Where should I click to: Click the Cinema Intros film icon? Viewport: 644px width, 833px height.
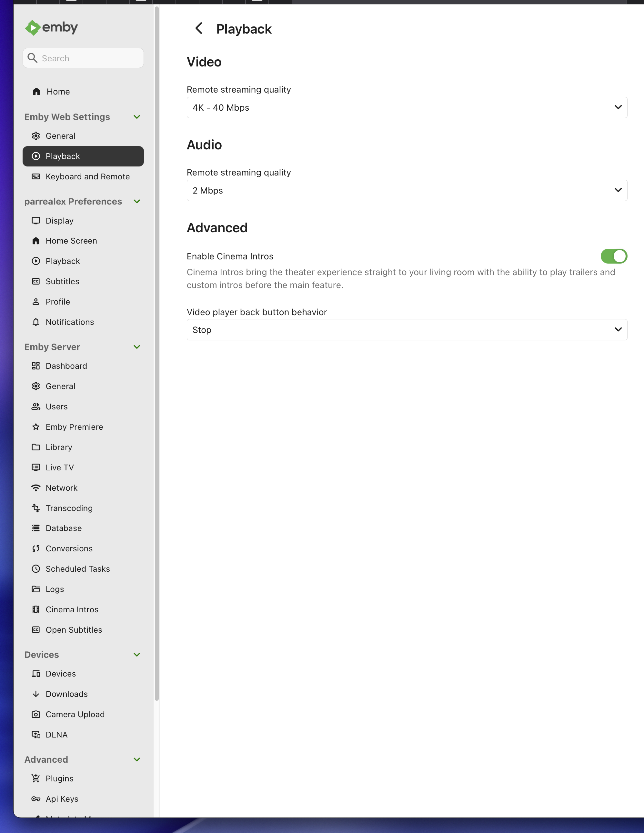(x=36, y=609)
